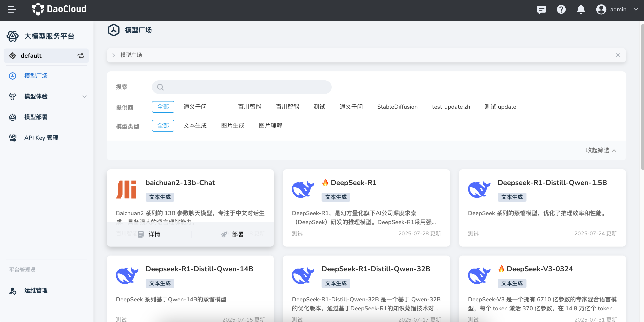Click 详情 on baichuan2-13b-Chat card
Screen dimensions: 644x322
tap(149, 234)
